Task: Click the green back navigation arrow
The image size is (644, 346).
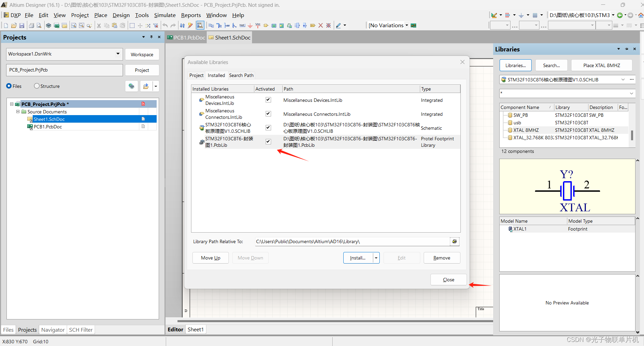Action: tap(620, 15)
